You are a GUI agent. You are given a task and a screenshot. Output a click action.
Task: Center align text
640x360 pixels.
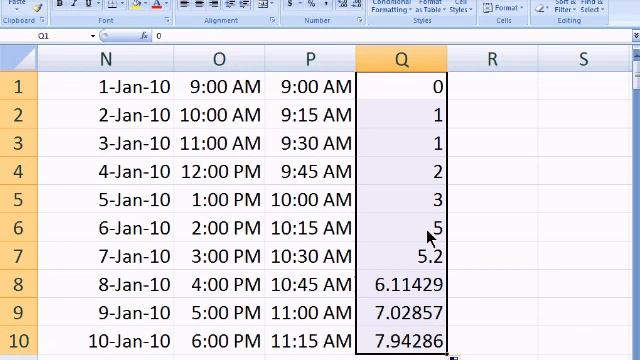[x=199, y=4]
